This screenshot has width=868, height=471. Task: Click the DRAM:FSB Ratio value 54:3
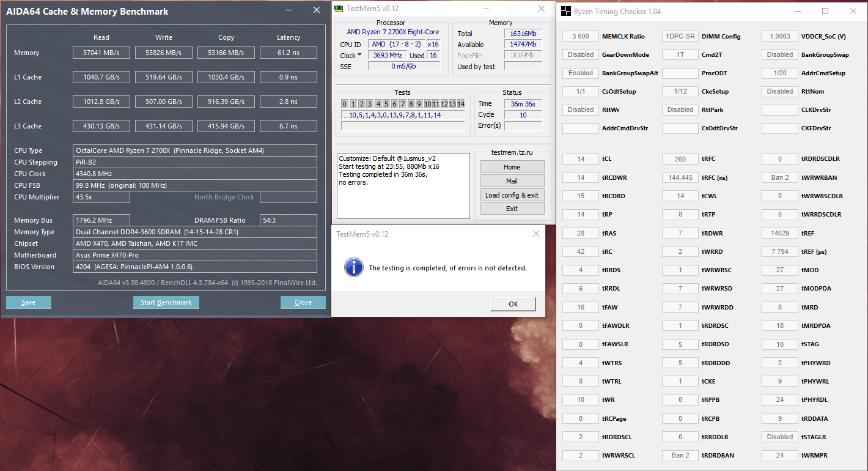(x=289, y=220)
